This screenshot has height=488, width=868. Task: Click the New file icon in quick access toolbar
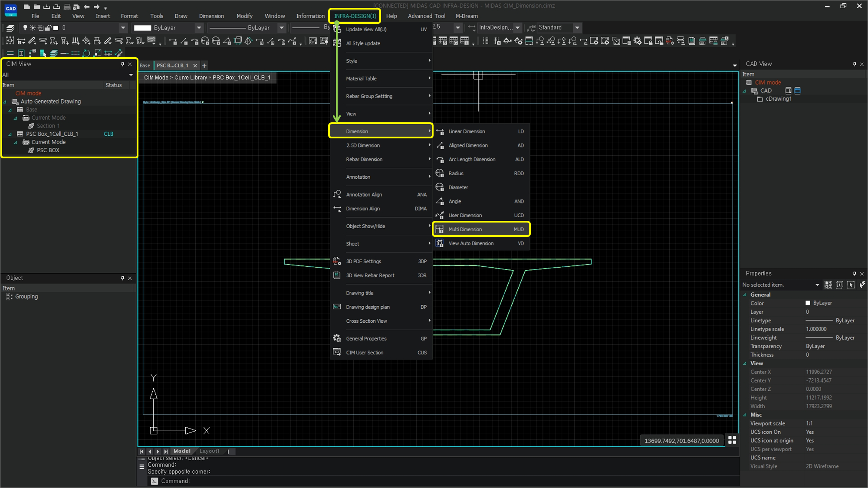click(27, 7)
